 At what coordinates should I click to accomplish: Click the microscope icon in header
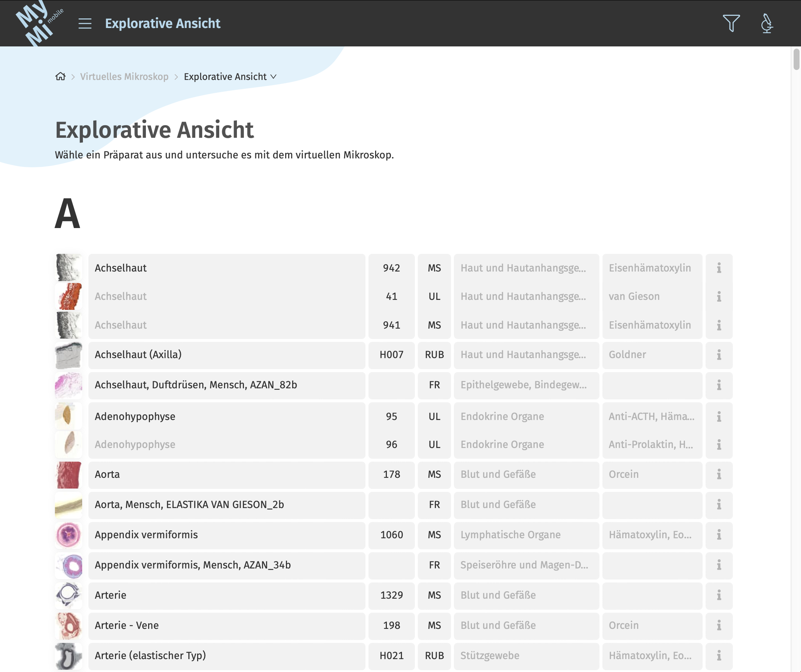coord(766,23)
